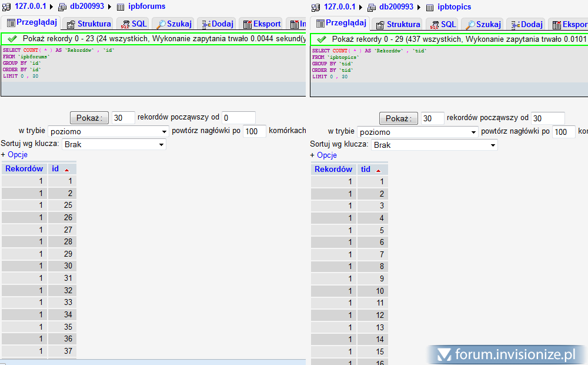
Task: Open the 'Brak' sort key dropdown for ipbforums
Action: click(114, 144)
